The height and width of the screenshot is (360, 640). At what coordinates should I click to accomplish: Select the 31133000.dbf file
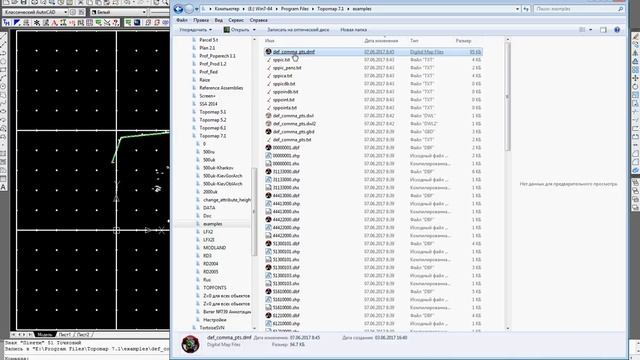click(x=286, y=172)
